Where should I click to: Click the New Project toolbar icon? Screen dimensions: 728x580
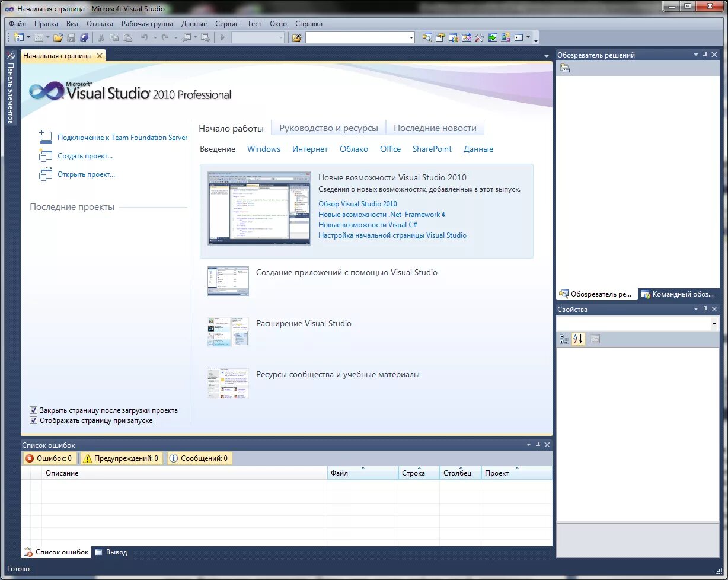click(18, 37)
